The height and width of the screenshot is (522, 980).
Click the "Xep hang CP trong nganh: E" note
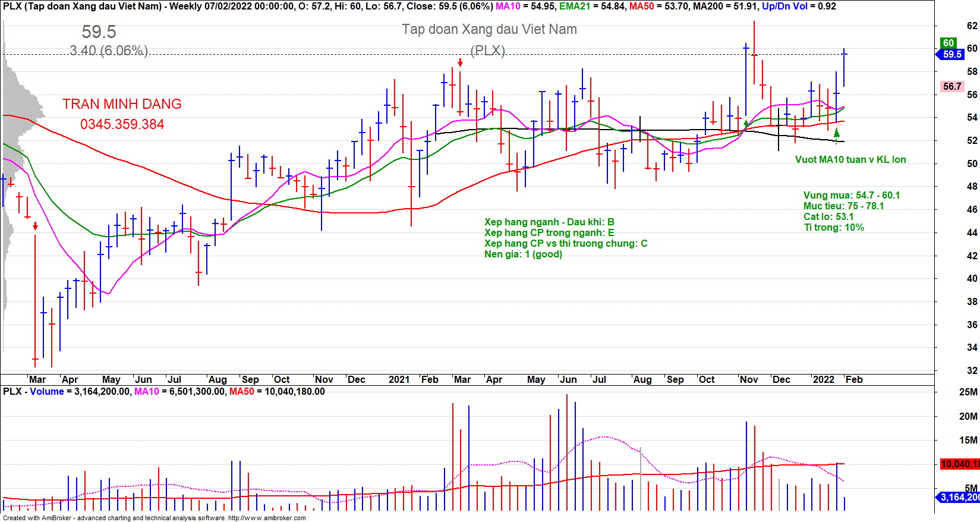(549, 232)
